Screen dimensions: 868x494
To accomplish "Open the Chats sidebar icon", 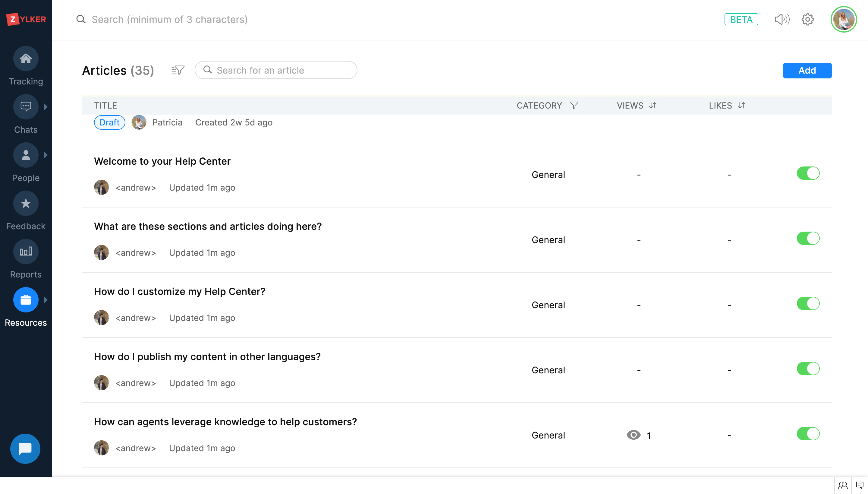I will click(26, 107).
